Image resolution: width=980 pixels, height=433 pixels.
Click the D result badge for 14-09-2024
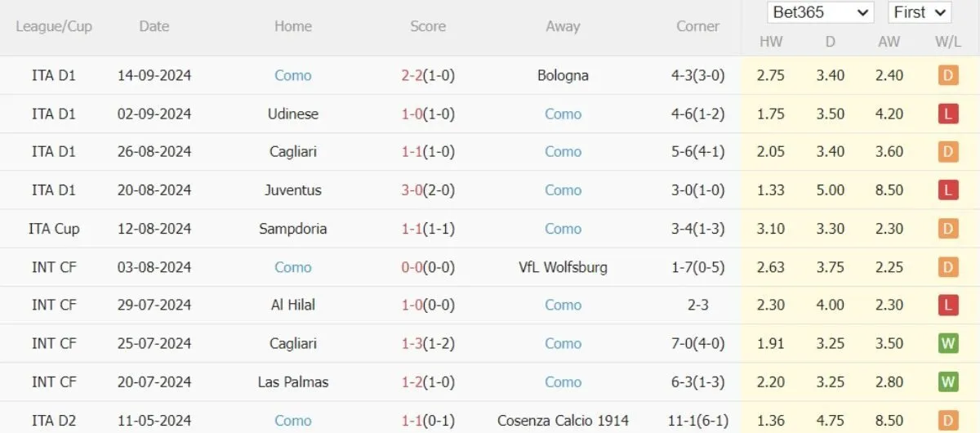(947, 76)
